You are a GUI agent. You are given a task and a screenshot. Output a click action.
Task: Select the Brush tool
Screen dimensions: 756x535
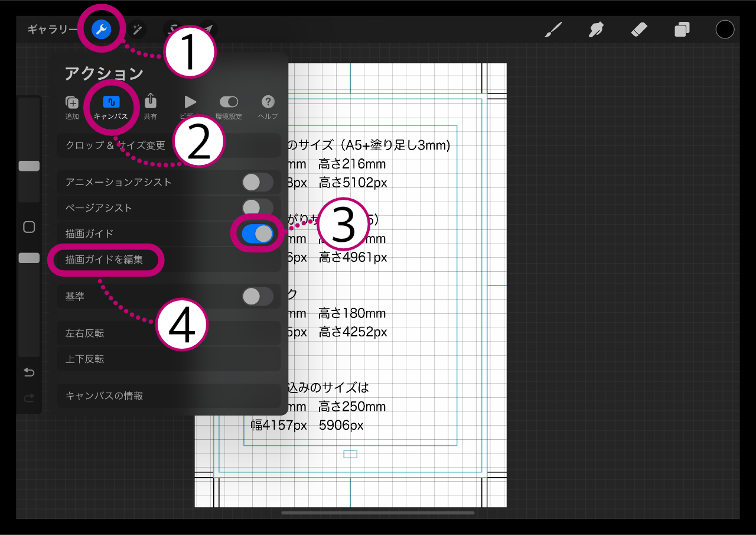tap(553, 29)
